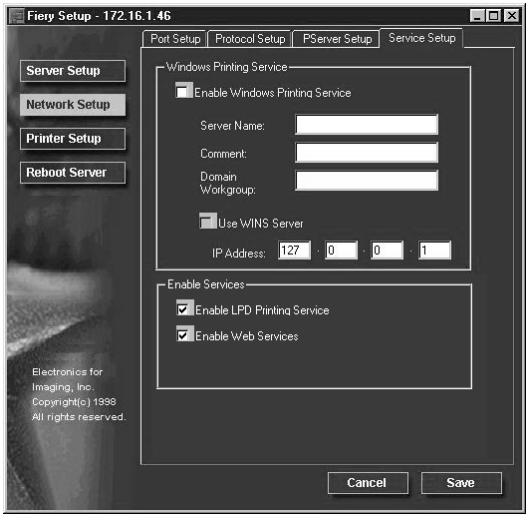The image size is (531, 520).
Task: Select the second IP address octet field
Action: tap(341, 250)
